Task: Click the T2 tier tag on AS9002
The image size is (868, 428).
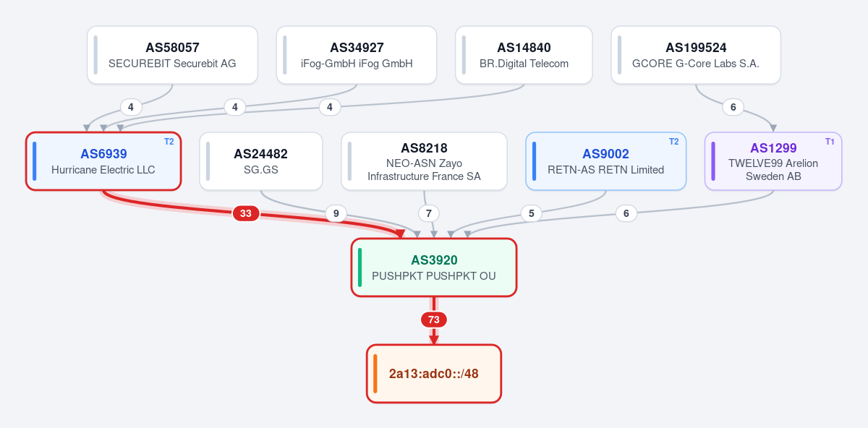Action: point(673,142)
